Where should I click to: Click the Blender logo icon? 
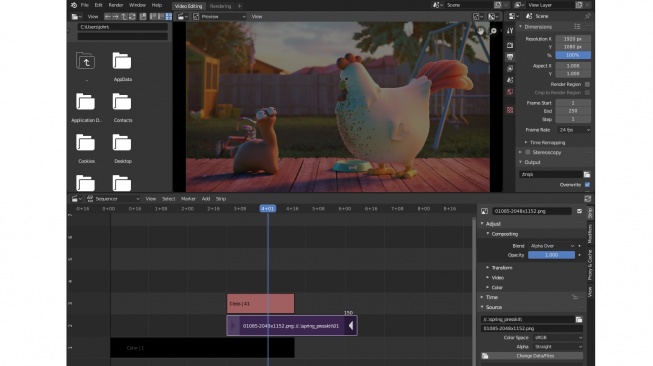click(x=74, y=5)
